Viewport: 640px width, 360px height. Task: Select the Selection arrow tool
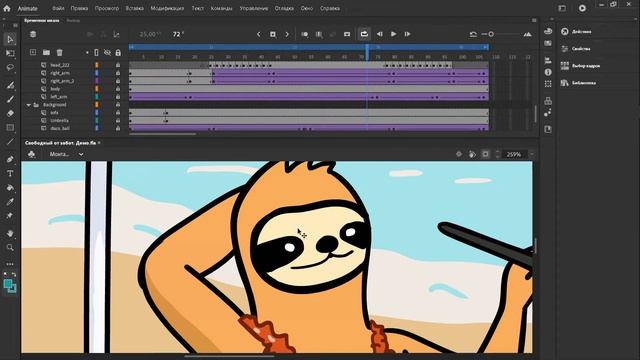point(10,39)
